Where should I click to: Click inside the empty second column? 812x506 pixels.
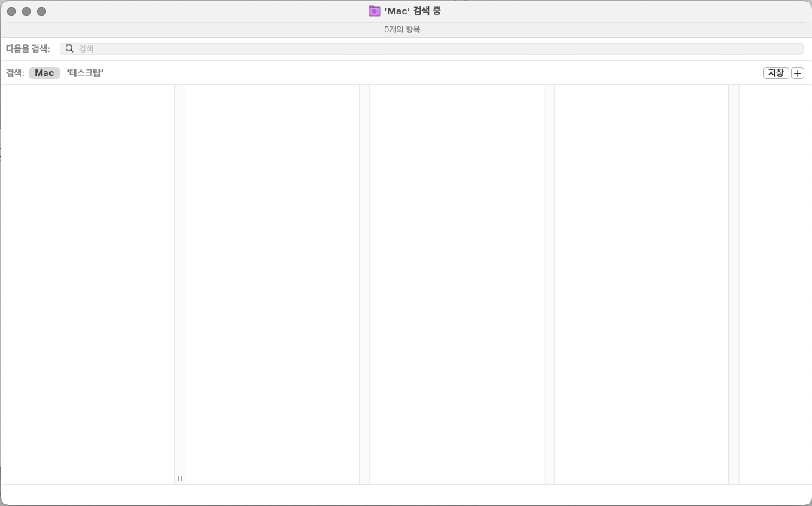pos(271,284)
